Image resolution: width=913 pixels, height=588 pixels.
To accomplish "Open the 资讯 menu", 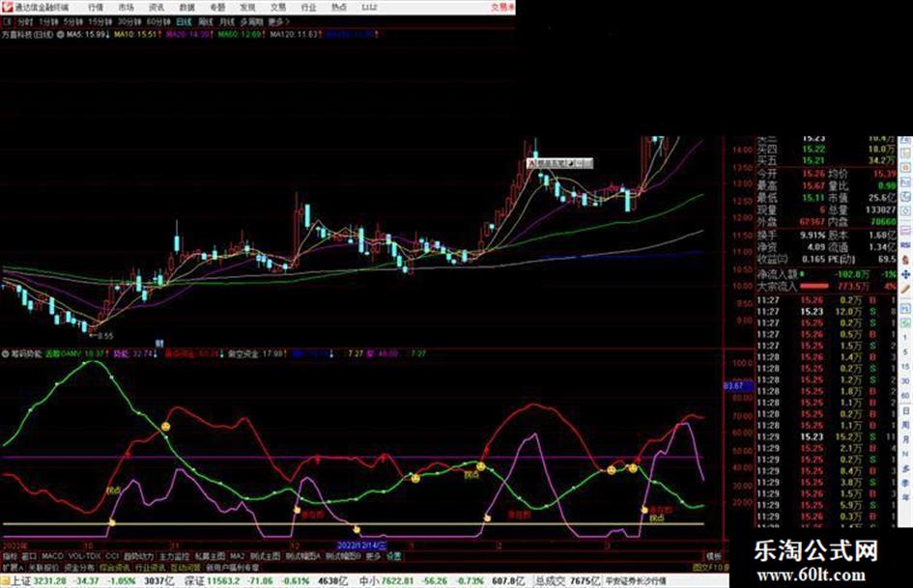I will pyautogui.click(x=157, y=7).
